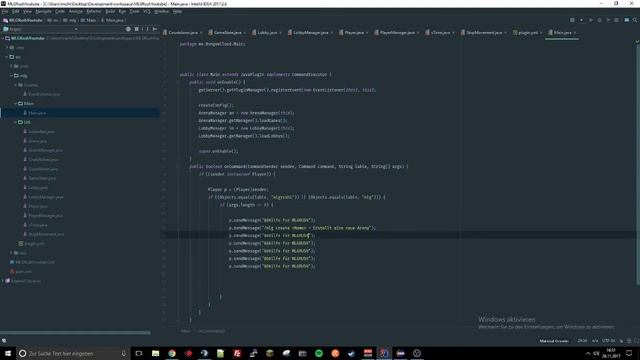Select Main.java in the project tree
This screenshot has width=640, height=360.
point(37,113)
